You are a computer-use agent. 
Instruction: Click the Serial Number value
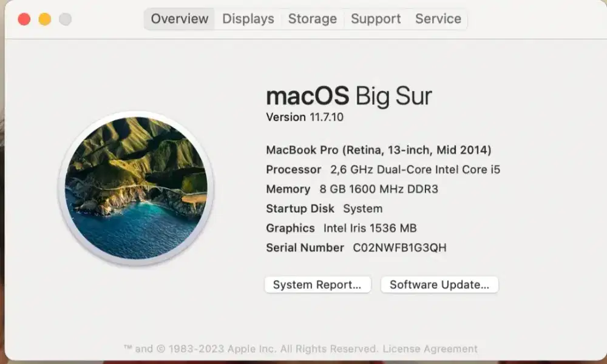(x=356, y=248)
